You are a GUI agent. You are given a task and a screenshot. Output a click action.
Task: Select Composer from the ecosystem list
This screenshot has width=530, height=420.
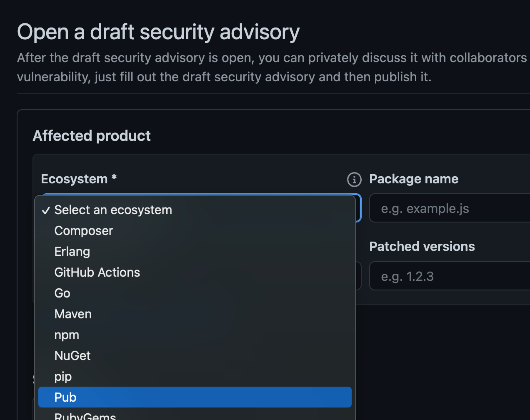83,230
